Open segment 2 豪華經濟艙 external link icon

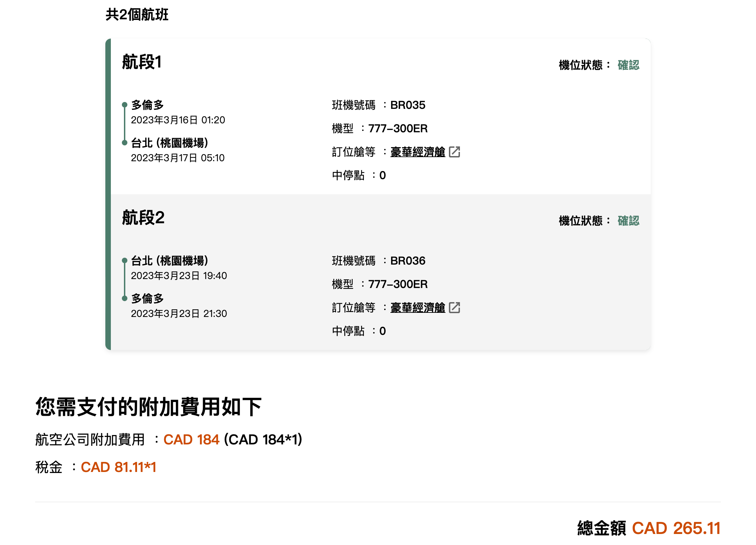tap(455, 308)
